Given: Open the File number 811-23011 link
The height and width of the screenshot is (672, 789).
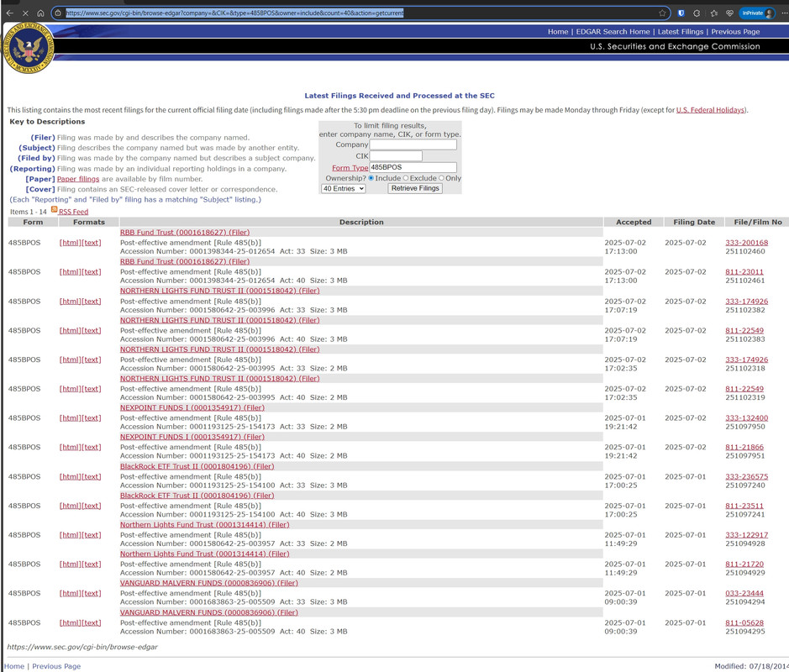Looking at the screenshot, I should click(744, 271).
